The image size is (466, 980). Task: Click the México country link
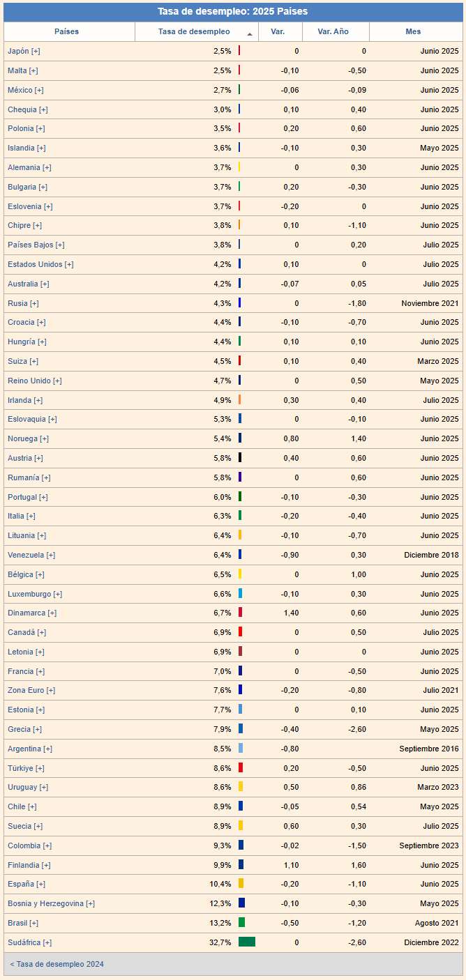pos(22,90)
